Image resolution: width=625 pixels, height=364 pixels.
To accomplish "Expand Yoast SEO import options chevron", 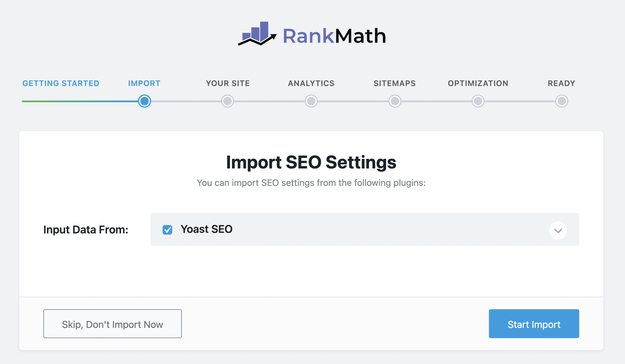I will point(558,230).
